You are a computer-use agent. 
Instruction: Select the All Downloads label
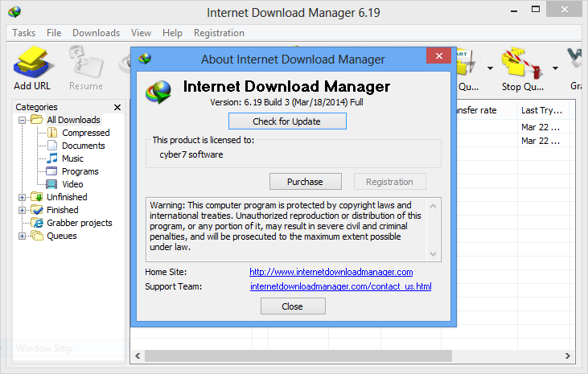coord(73,120)
